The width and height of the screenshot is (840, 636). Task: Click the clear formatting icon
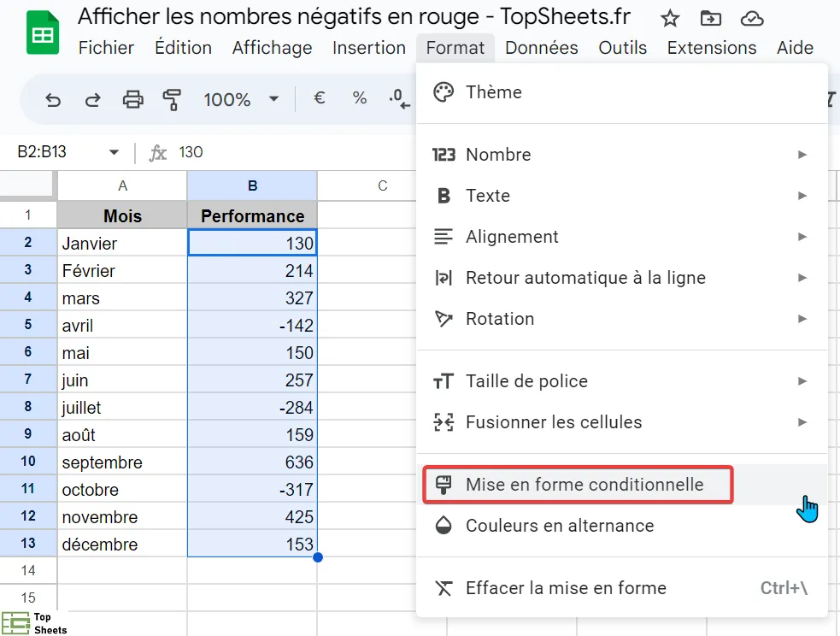tap(443, 588)
